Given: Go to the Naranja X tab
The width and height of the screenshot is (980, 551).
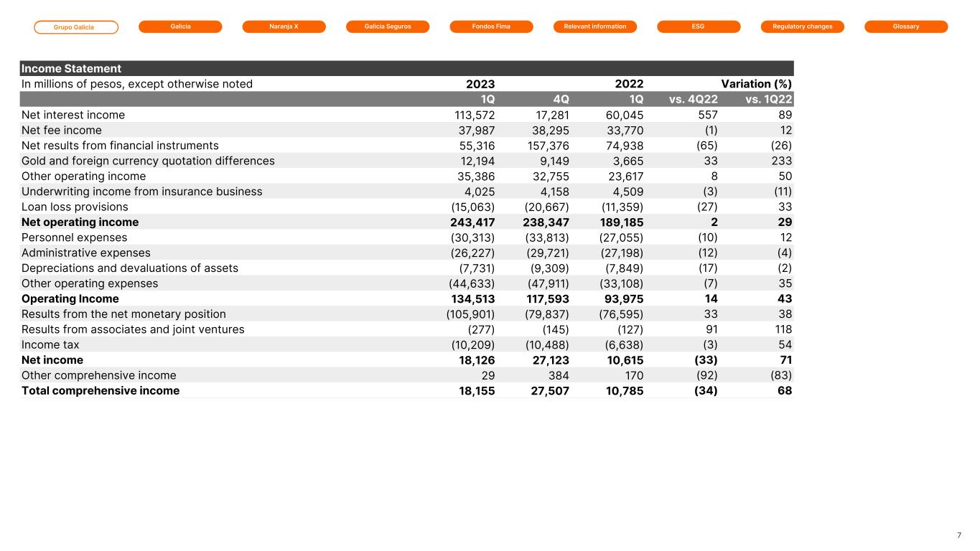Looking at the screenshot, I should click(x=284, y=27).
